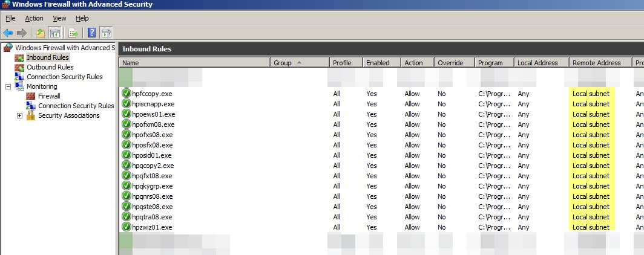Click the green check icon for hpofxs08.exe

click(x=126, y=135)
